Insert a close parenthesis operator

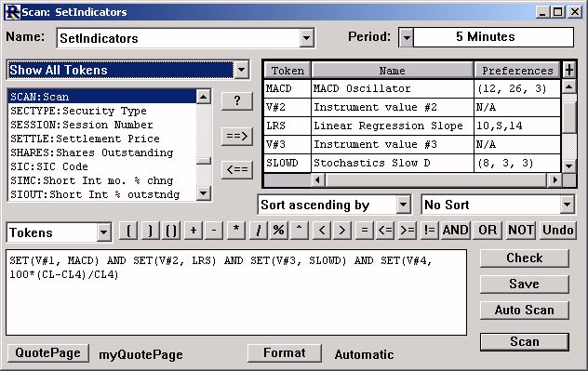(x=150, y=231)
